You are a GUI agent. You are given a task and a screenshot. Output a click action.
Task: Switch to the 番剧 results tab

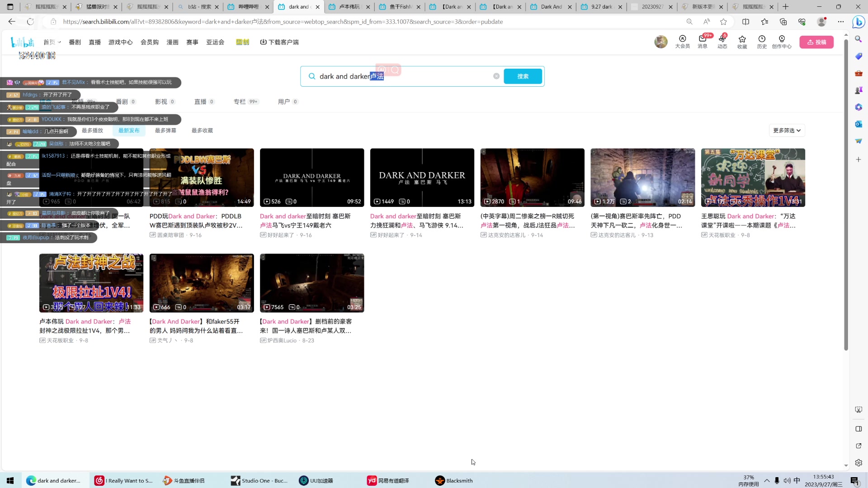(x=126, y=102)
